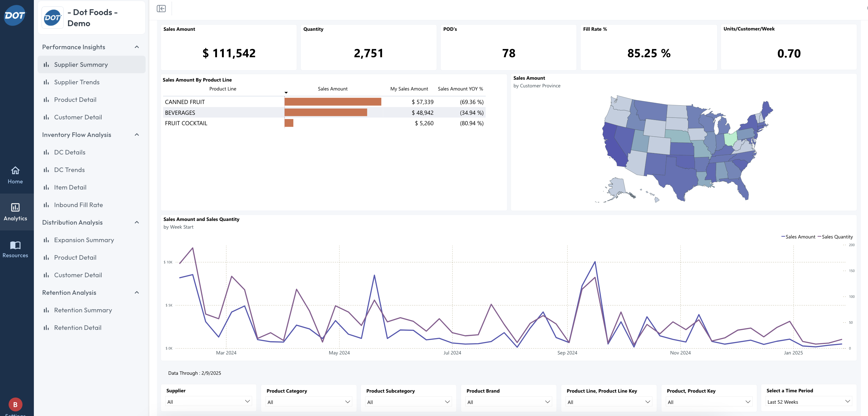Open the Home navigation icon
868x416 pixels.
[15, 170]
